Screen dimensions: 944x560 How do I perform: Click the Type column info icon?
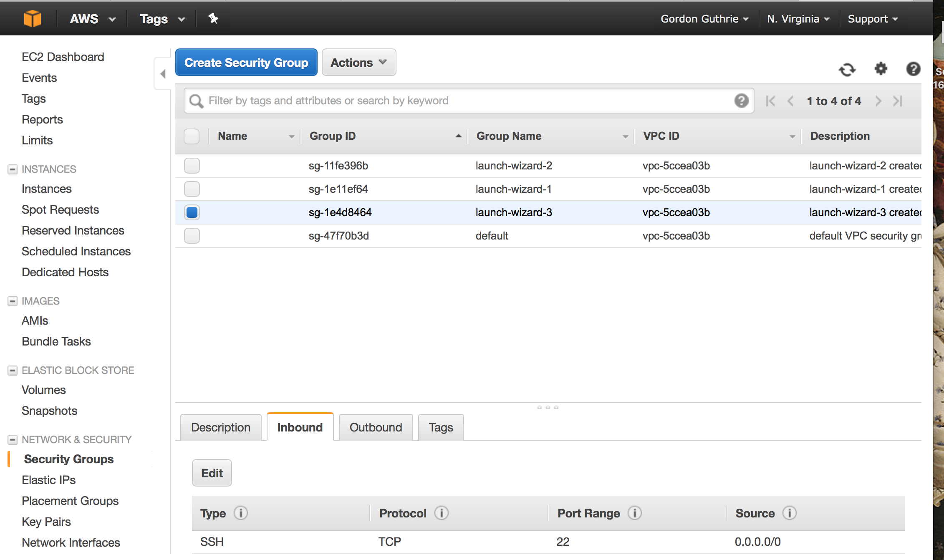241,513
